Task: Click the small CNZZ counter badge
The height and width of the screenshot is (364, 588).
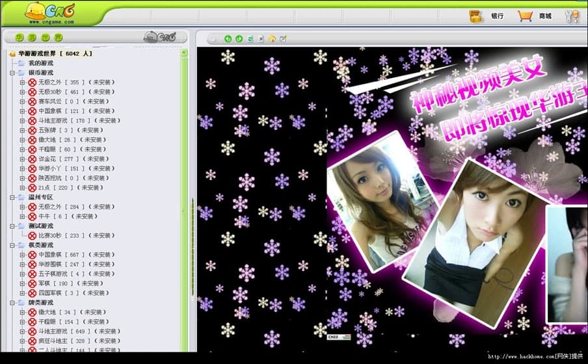Action: click(x=339, y=337)
